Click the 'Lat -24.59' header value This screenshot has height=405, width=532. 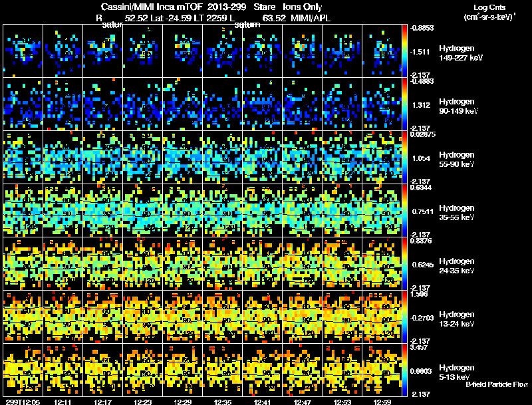[172, 18]
